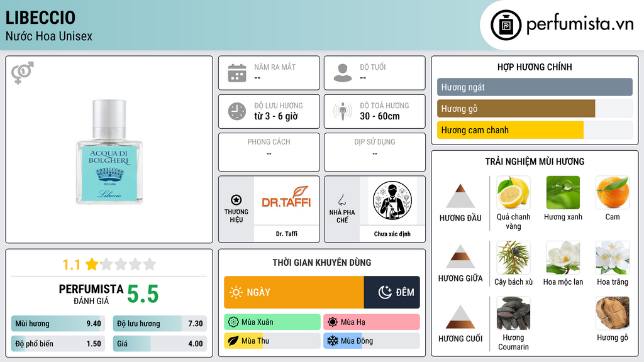Click the từ 3 - 6 giờ value
Image resolution: width=644 pixels, height=362 pixels.
276,116
